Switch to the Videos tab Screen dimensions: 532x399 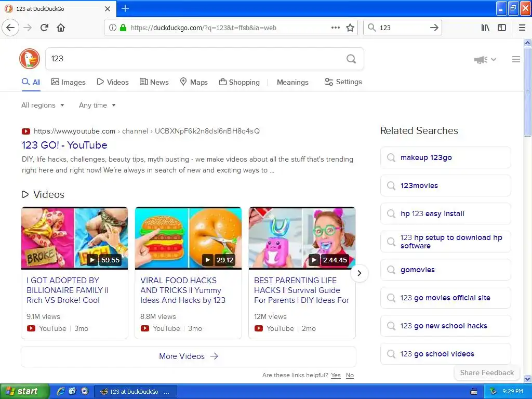113,82
